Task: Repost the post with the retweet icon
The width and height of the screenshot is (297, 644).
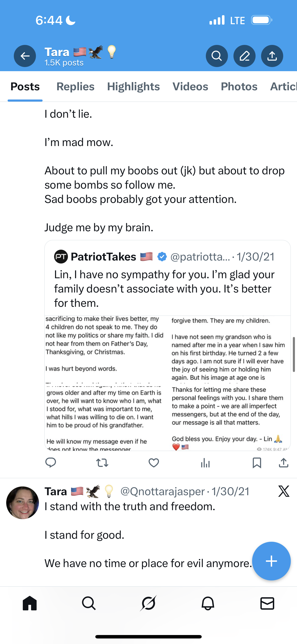Action: pos(102,463)
